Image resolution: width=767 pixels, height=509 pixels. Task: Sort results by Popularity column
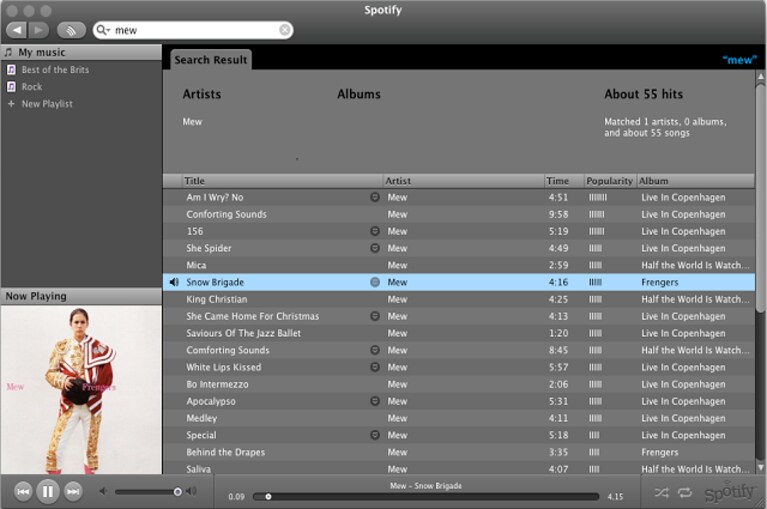(x=610, y=181)
